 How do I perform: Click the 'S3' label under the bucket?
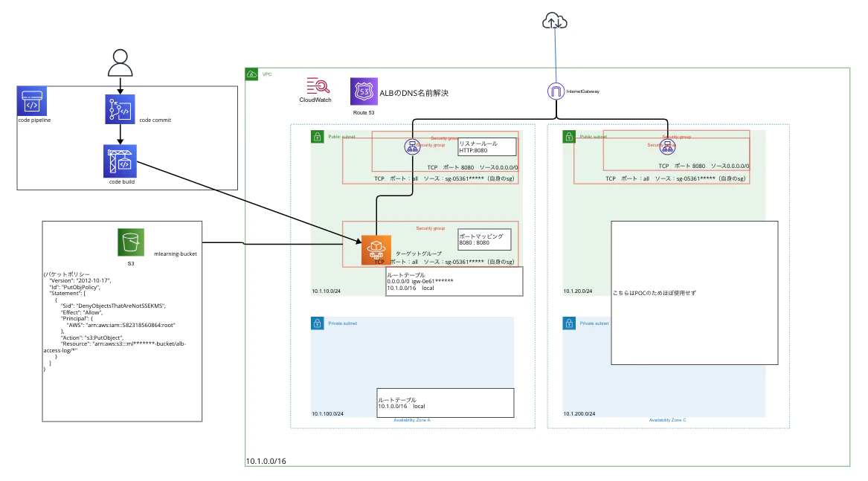[x=131, y=263]
